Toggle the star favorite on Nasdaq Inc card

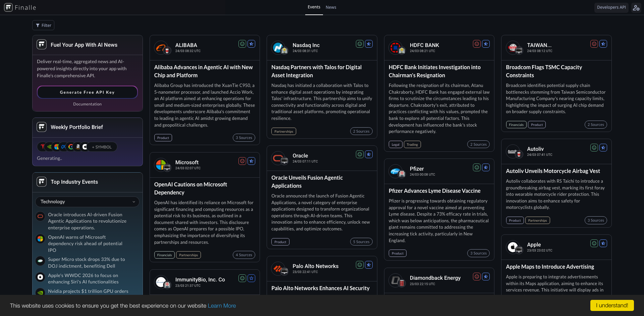(x=369, y=44)
